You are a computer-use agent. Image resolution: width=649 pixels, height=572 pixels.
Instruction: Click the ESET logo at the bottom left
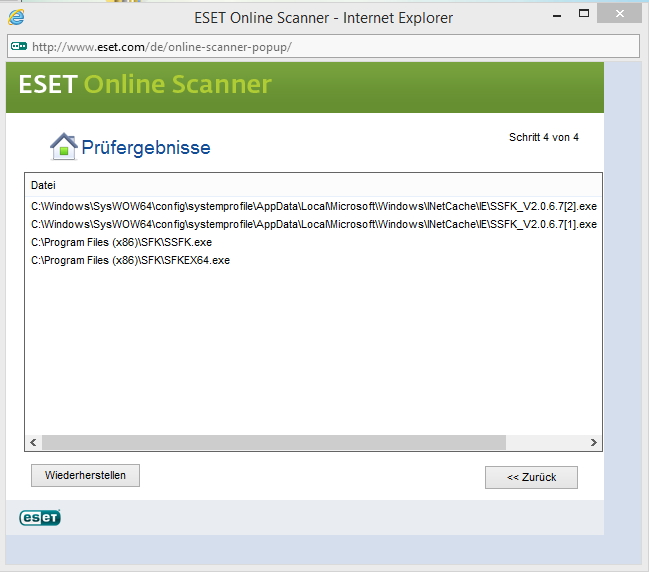coord(40,517)
